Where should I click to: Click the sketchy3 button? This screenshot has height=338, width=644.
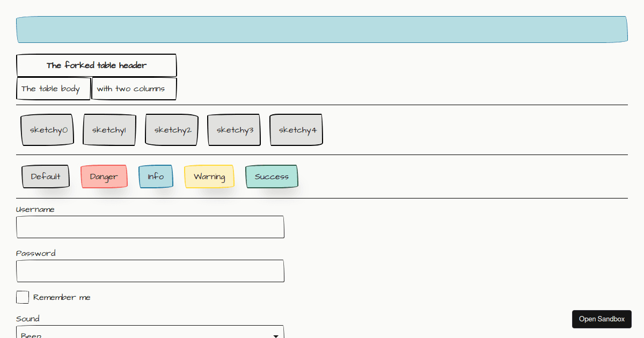click(234, 129)
